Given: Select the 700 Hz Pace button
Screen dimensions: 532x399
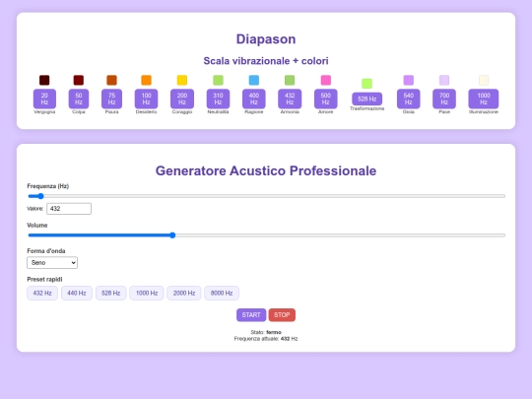Looking at the screenshot, I should click(x=444, y=99).
